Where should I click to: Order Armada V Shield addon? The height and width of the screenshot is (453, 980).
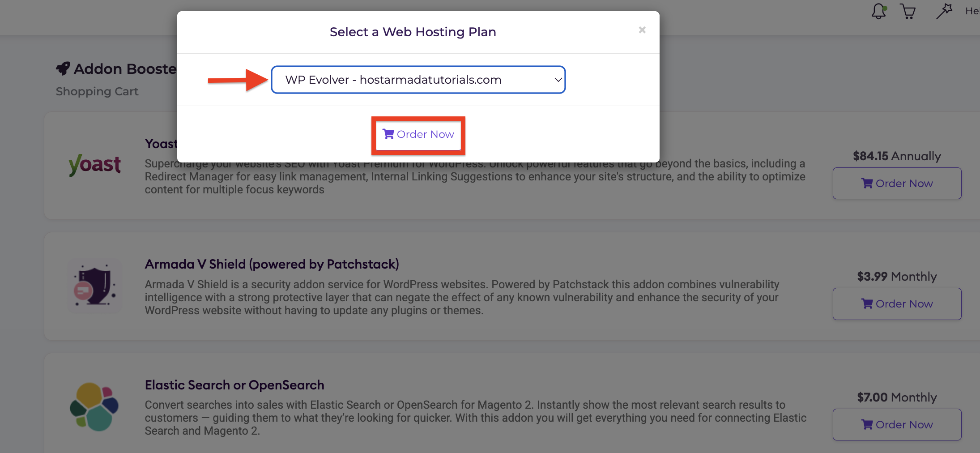point(897,303)
